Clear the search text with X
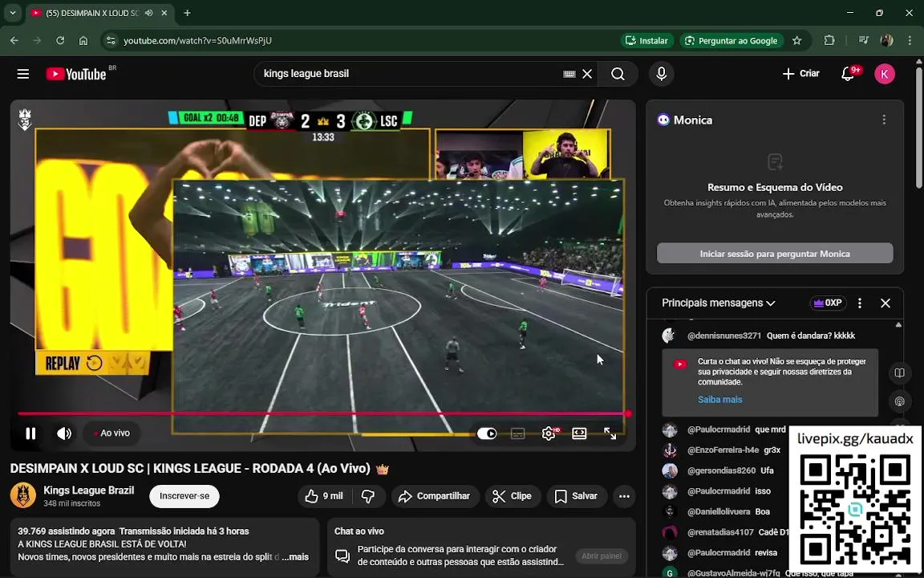924x578 pixels. point(587,74)
